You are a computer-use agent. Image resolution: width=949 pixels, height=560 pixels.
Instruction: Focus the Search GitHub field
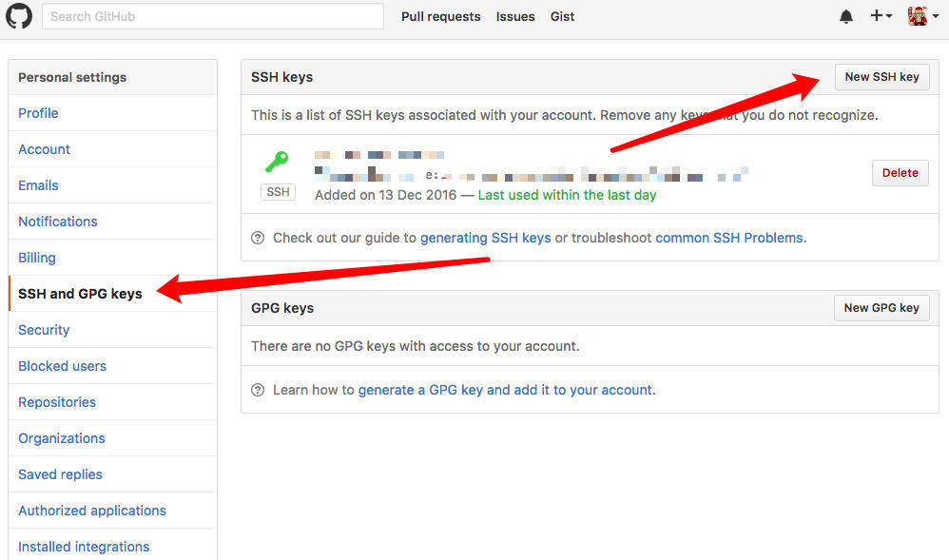click(x=212, y=16)
